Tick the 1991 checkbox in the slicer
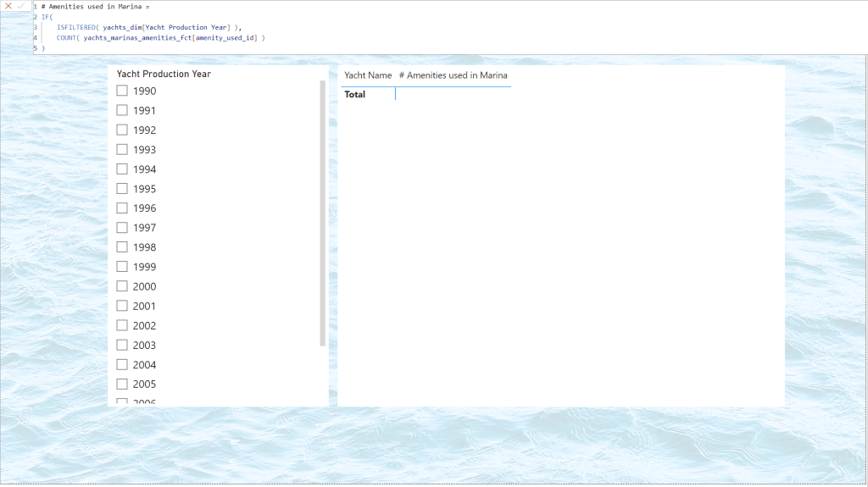Image resolution: width=868 pixels, height=487 pixels. click(122, 110)
